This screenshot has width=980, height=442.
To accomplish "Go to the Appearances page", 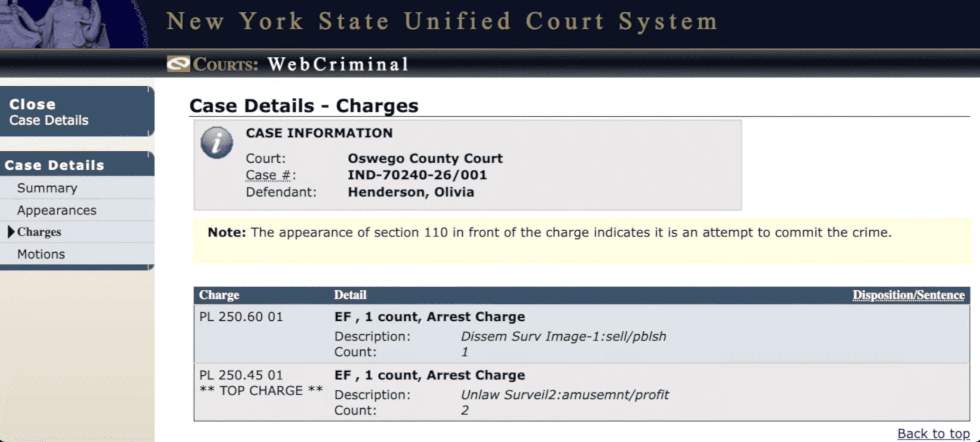I will click(56, 210).
